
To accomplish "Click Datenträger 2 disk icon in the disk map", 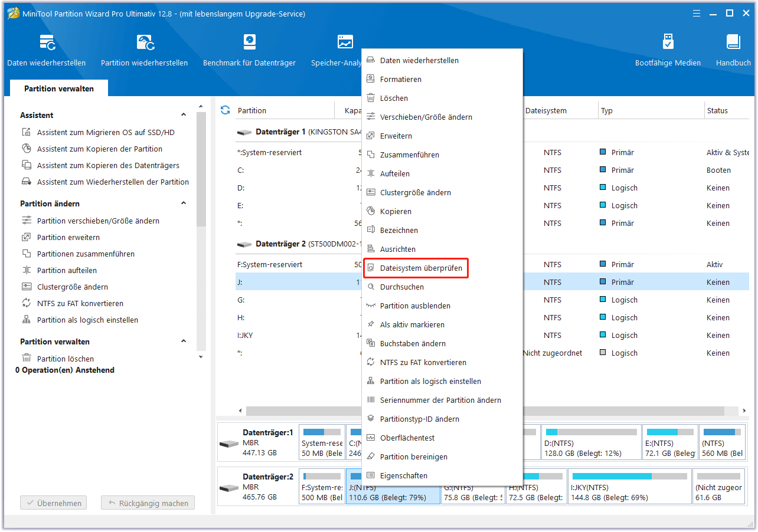I will point(229,488).
